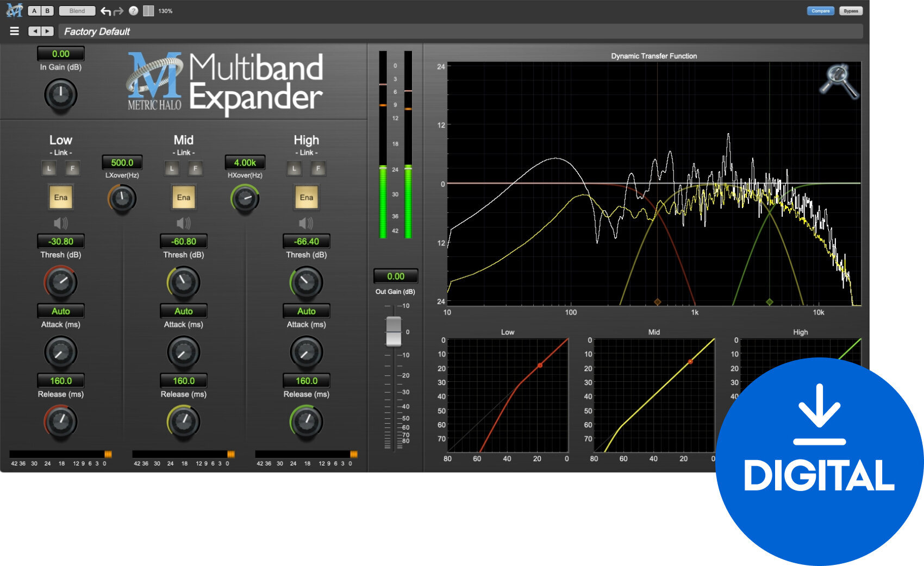Click the split view layout icon
Viewport: 924px width, 566px height.
tap(148, 11)
